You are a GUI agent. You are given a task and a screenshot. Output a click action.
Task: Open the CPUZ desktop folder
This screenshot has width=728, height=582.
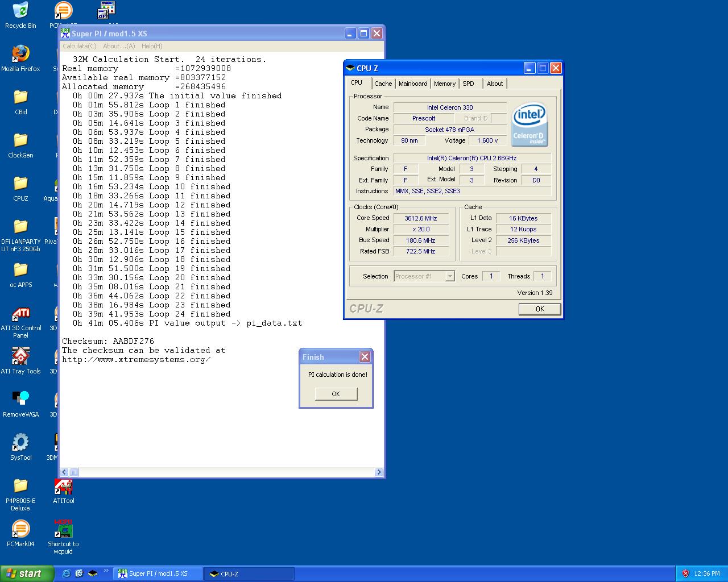[20, 188]
